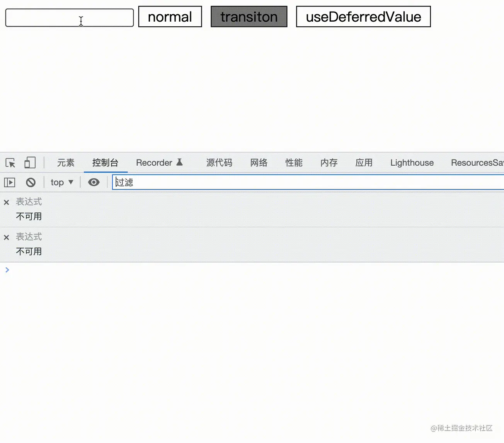The width and height of the screenshot is (504, 443).
Task: Switch to the 元素 tab
Action: (65, 163)
